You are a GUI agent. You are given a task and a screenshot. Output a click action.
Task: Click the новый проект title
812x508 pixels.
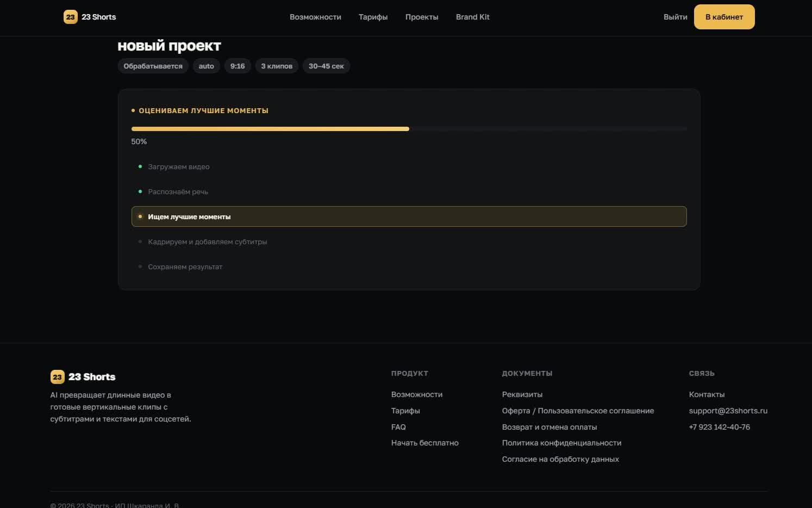pos(169,46)
